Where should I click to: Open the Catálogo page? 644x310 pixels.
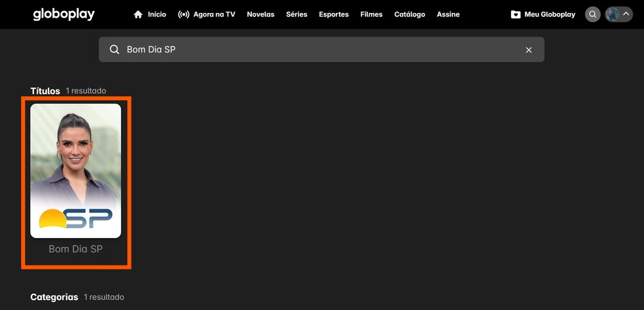pos(410,14)
